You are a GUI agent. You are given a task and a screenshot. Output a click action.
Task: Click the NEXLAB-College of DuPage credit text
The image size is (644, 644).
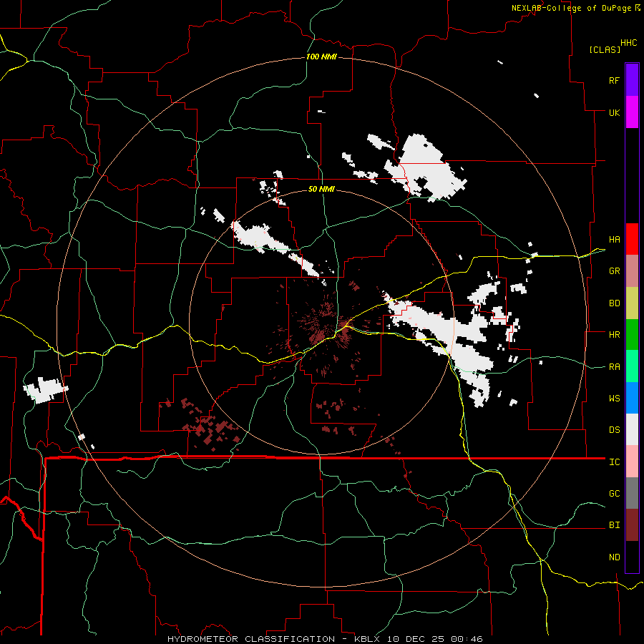click(571, 8)
